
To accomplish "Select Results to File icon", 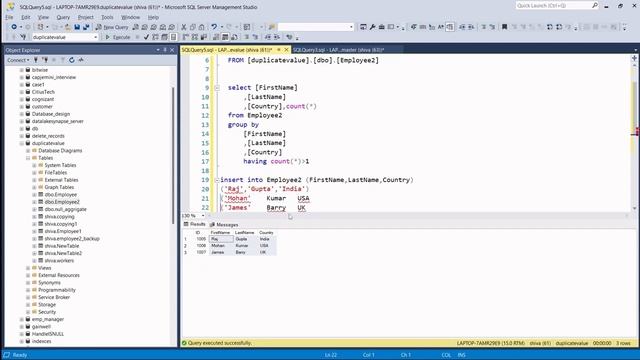I will point(234,37).
